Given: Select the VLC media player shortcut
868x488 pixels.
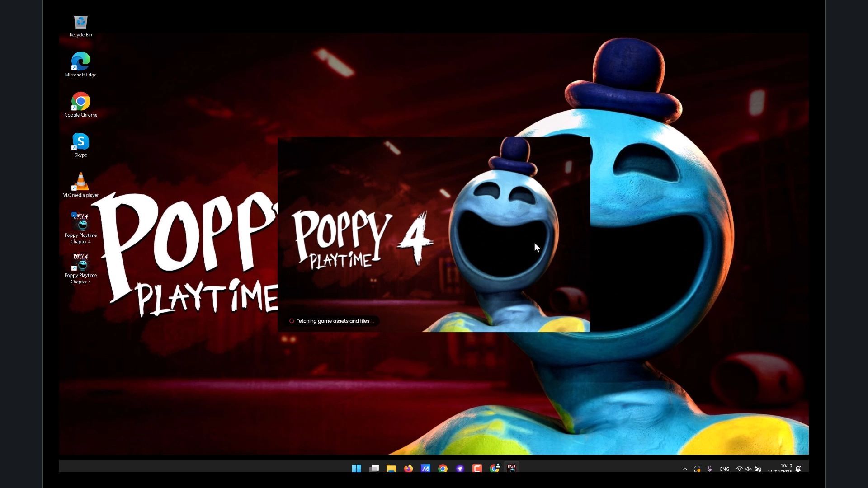Looking at the screenshot, I should (80, 185).
